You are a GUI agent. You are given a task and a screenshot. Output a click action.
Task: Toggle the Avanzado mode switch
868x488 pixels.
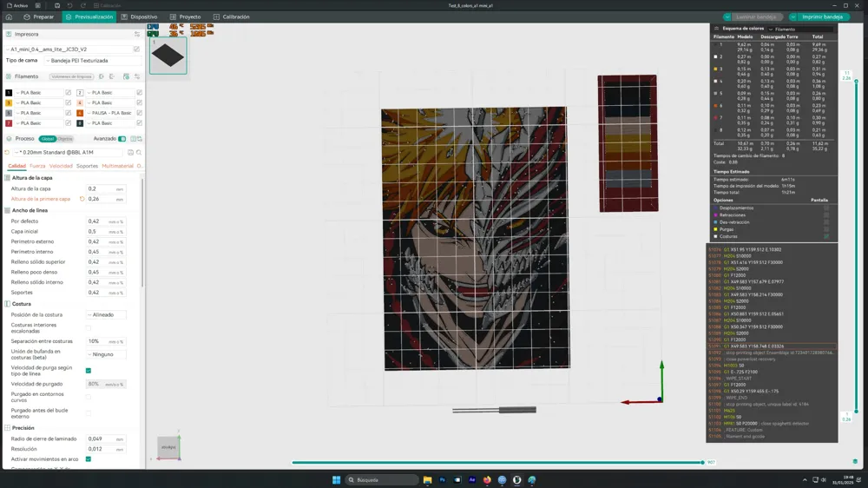point(122,139)
